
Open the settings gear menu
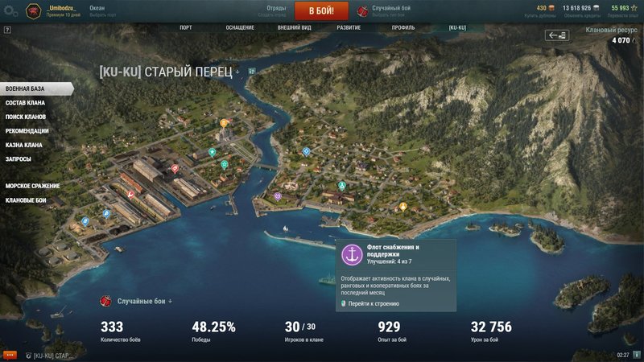point(10,11)
